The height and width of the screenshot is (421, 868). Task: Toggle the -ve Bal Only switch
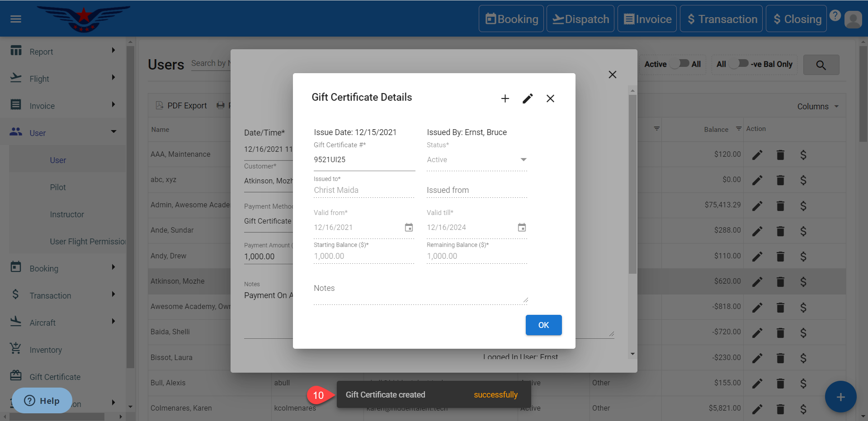click(739, 64)
